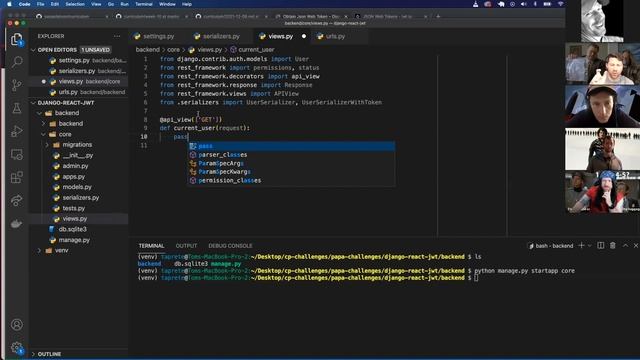This screenshot has height=360, width=640.
Task: Select 'pass' autocomplete suggestion
Action: coord(291,146)
